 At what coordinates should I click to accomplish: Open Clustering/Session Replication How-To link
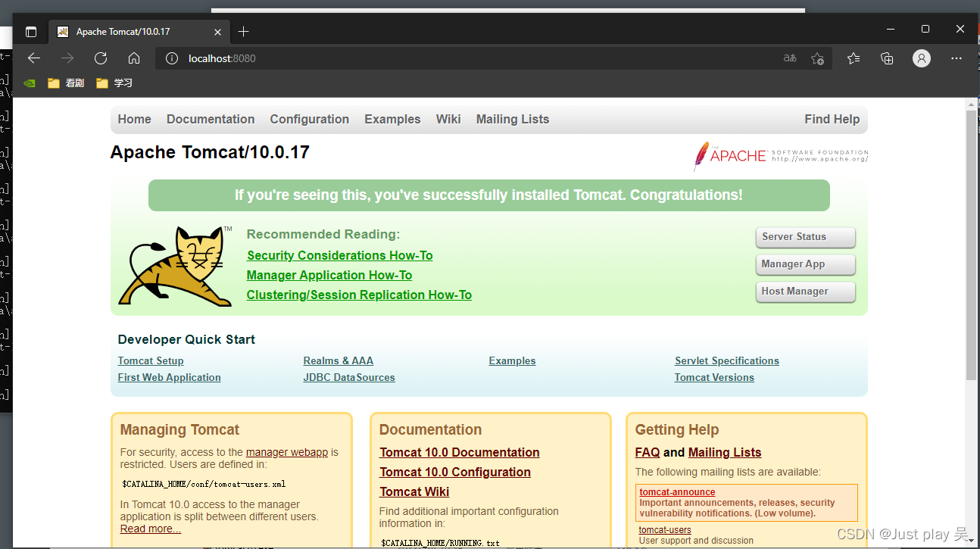(x=359, y=295)
